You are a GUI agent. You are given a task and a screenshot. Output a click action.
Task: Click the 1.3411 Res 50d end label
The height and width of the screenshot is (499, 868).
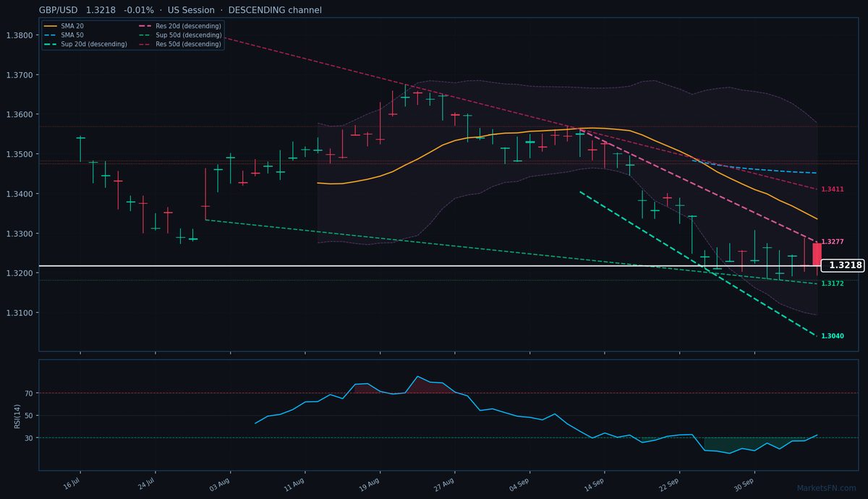point(833,189)
